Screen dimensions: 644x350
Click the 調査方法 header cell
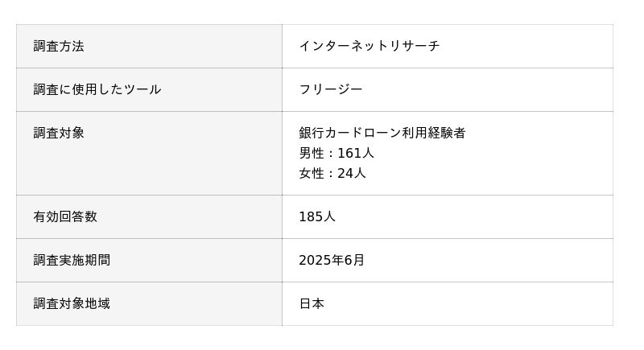coord(59,47)
